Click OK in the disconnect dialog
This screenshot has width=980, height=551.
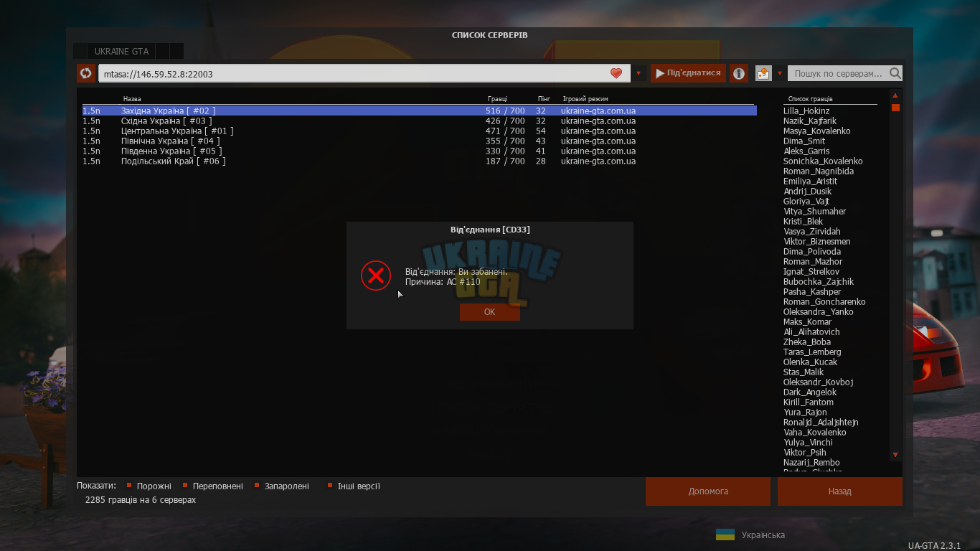coord(489,312)
